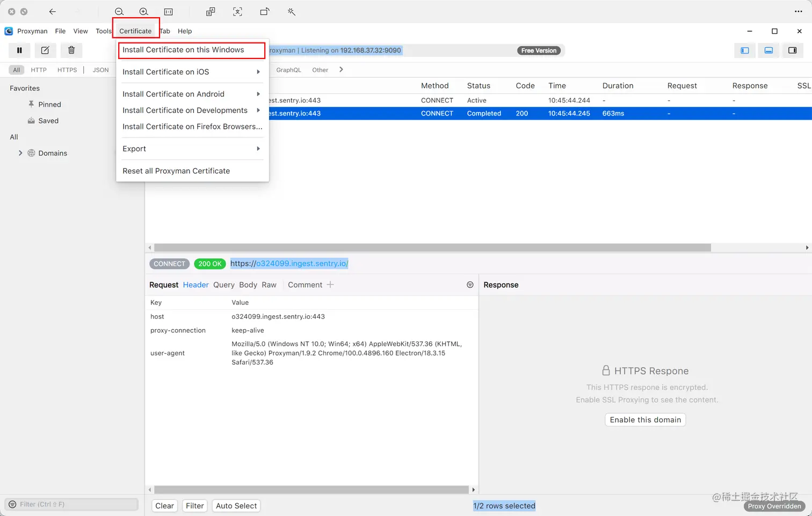Click the request headers horizontal scrollbar
This screenshot has height=516, width=812.
point(311,490)
